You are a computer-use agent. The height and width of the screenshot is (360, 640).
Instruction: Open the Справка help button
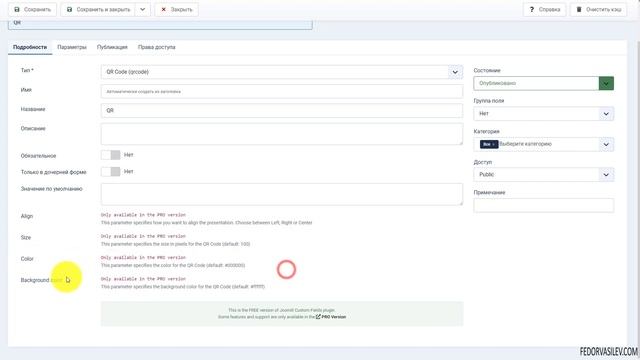point(544,9)
